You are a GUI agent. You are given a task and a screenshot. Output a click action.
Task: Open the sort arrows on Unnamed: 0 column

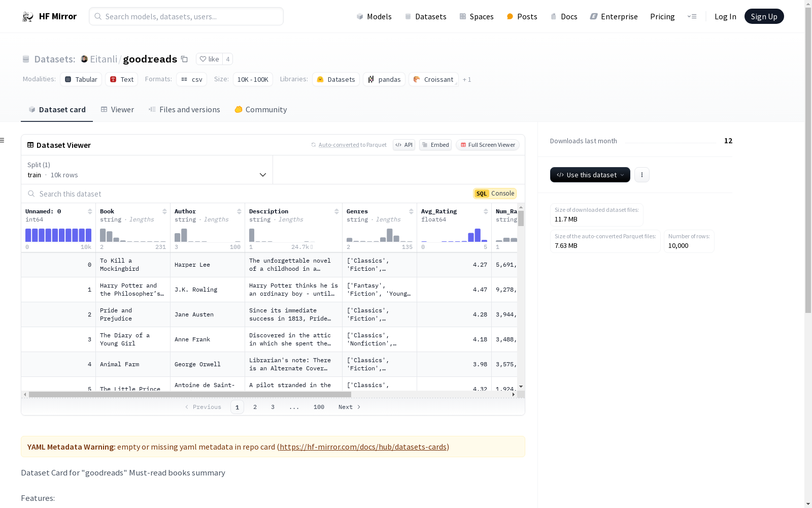point(90,211)
